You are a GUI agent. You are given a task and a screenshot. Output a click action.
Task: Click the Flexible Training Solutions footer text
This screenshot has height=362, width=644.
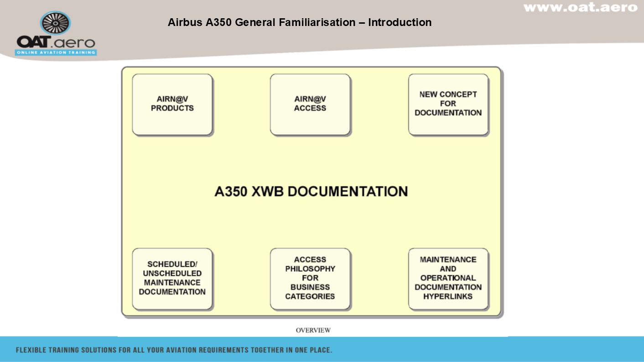174,350
